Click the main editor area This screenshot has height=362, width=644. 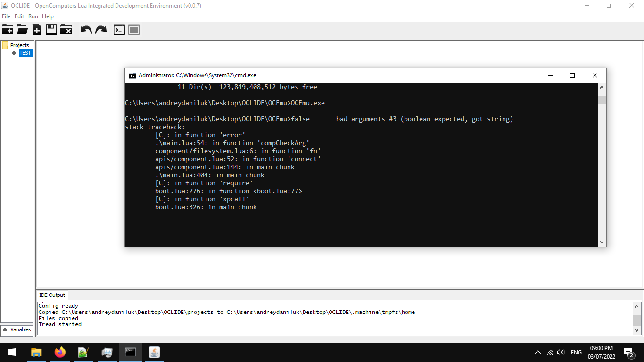[x=339, y=164]
